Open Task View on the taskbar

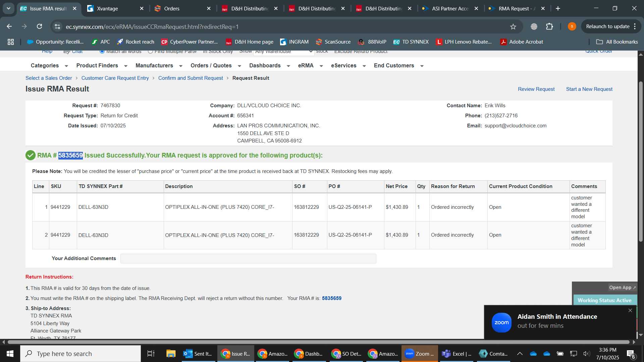click(151, 354)
